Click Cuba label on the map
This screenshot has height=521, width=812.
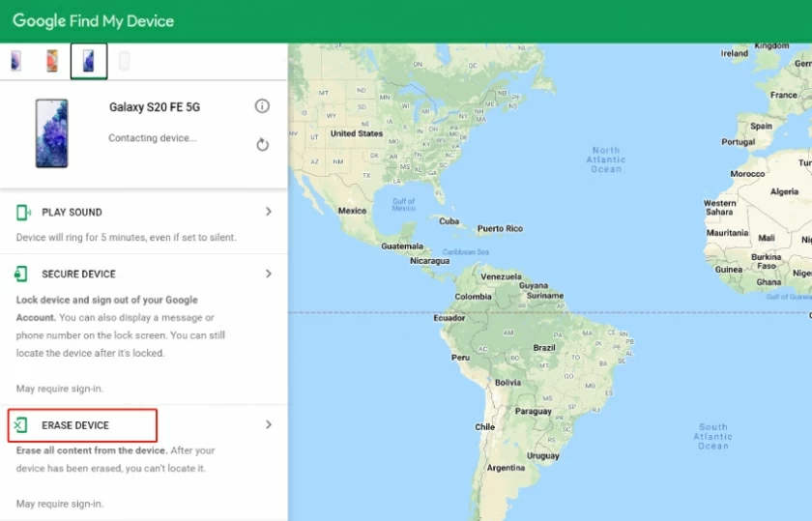pos(449,221)
